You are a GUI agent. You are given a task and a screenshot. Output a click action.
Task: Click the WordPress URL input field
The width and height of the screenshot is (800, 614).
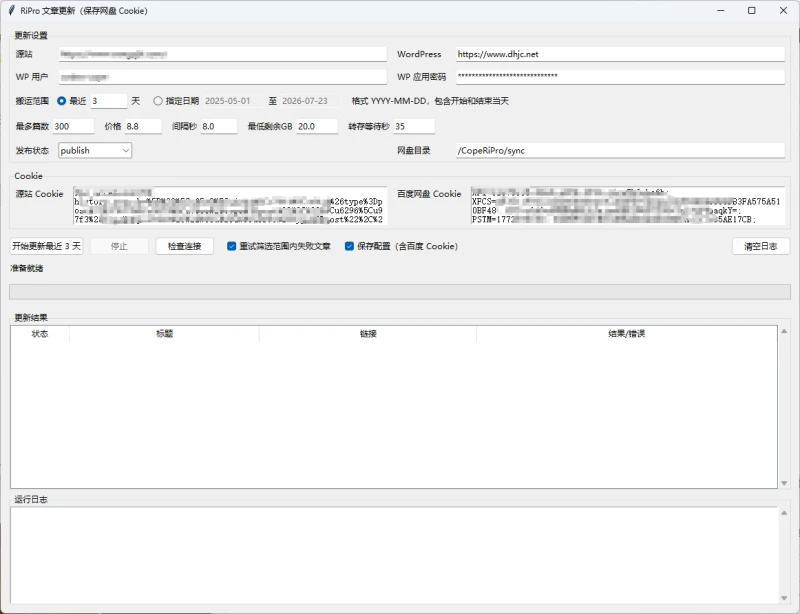(x=620, y=54)
